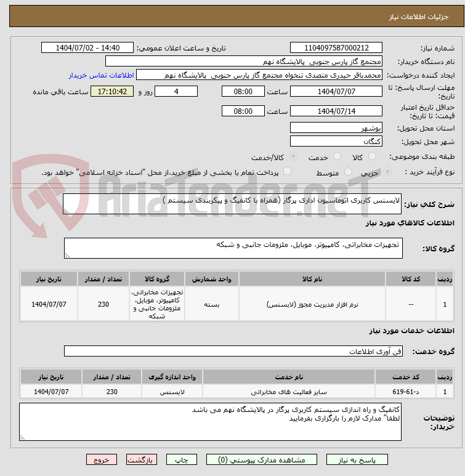Click the response deadline date 1404/07/07 field

pos(336,91)
